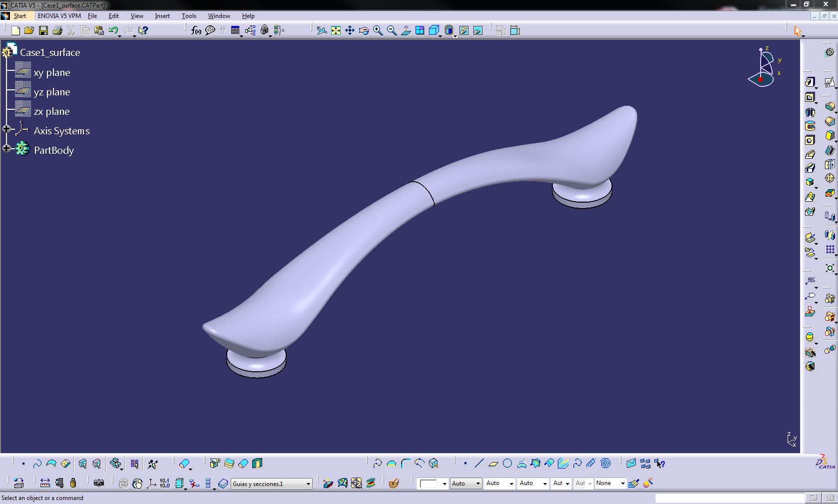
Task: Select the Rotate view tool
Action: [364, 31]
